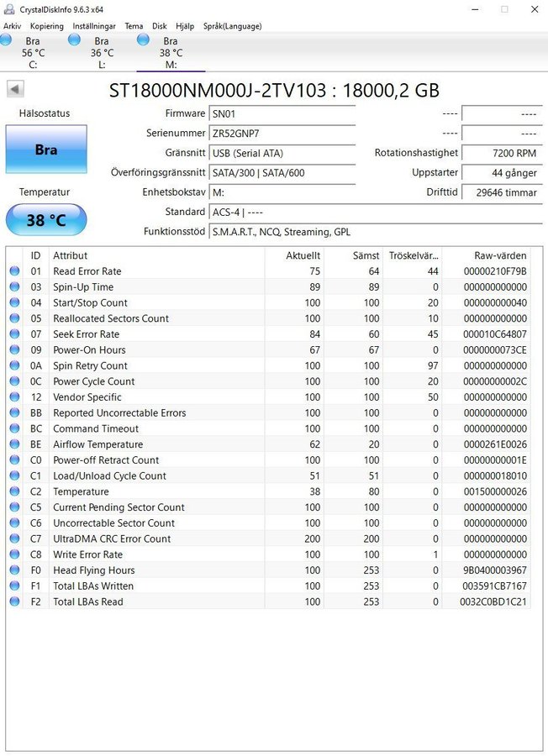The width and height of the screenshot is (548, 756).
Task: Click the 7200 RPM rotation speed field
Action: [502, 154]
